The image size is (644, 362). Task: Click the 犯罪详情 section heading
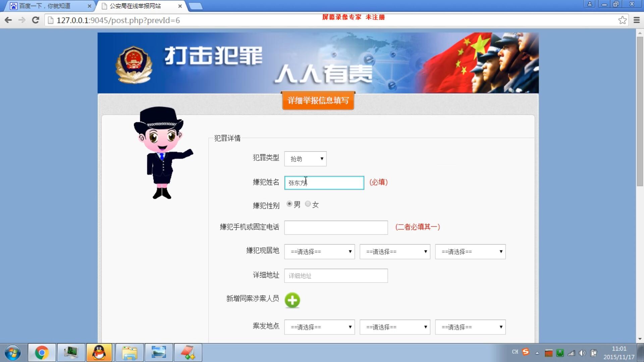[227, 138]
